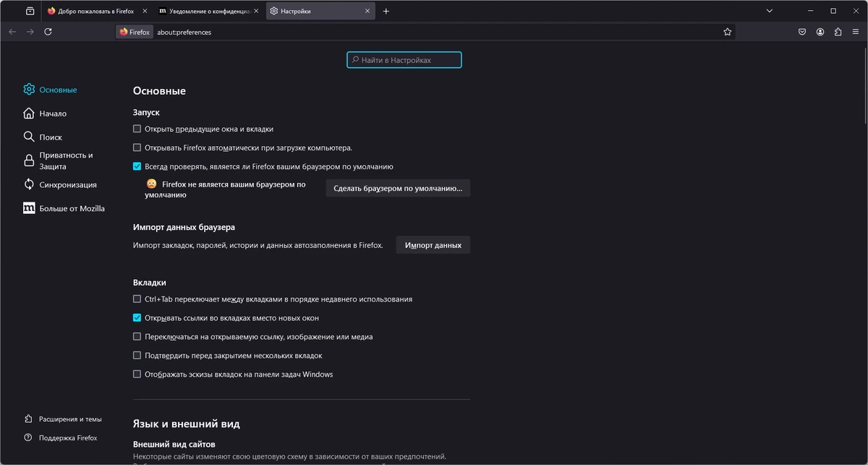Click the Поиск magnifier icon in sidebar
The width and height of the screenshot is (868, 465).
pos(29,137)
